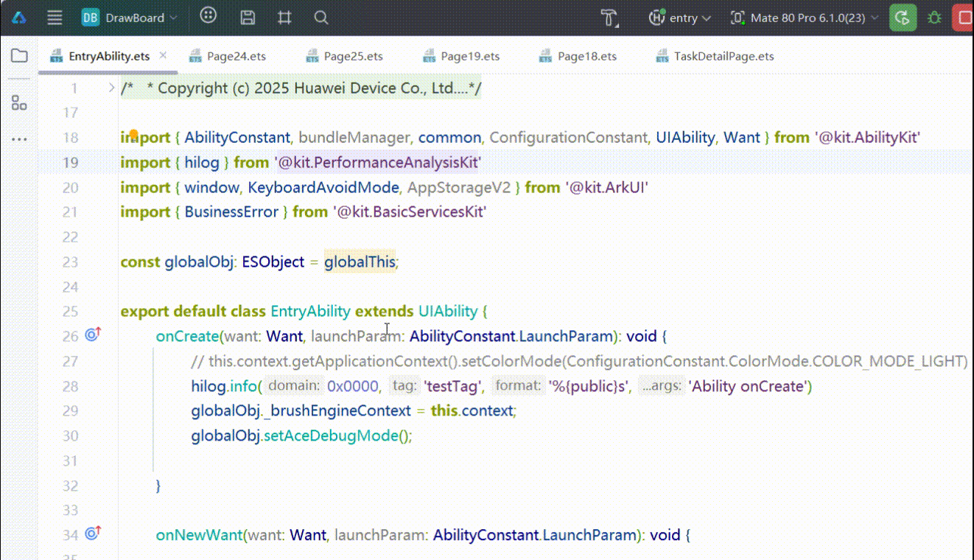Click the orange lightbulb hint on line 18
Image resolution: width=974 pixels, height=560 pixels.
pos(134,134)
